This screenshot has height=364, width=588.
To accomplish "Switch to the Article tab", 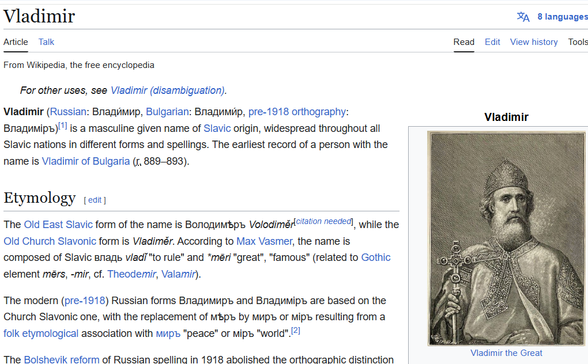I will point(16,42).
